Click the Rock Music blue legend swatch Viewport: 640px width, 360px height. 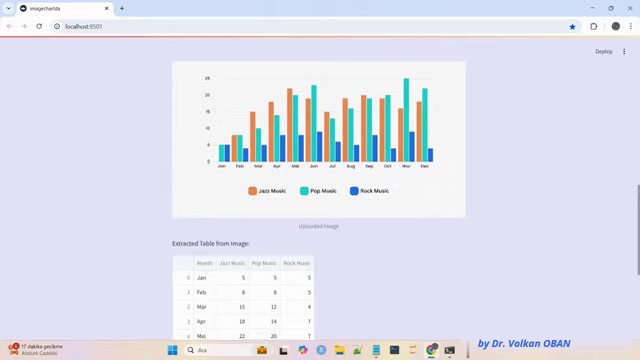point(354,191)
